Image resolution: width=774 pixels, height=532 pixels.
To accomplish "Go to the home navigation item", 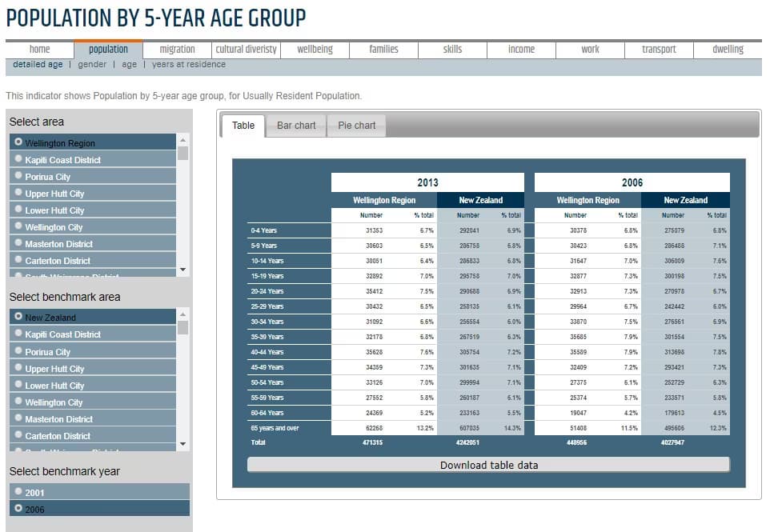I will [x=39, y=50].
